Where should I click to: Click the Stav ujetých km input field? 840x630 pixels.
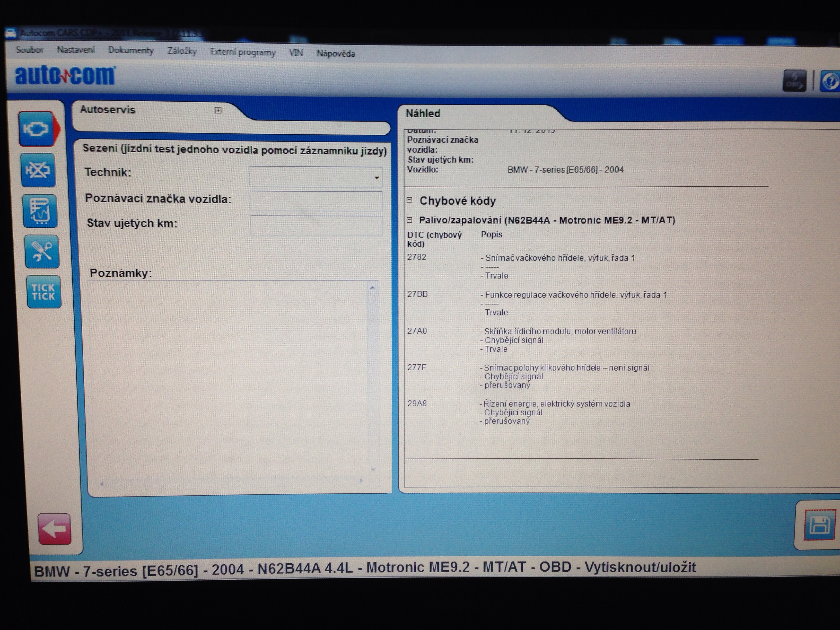point(316,225)
